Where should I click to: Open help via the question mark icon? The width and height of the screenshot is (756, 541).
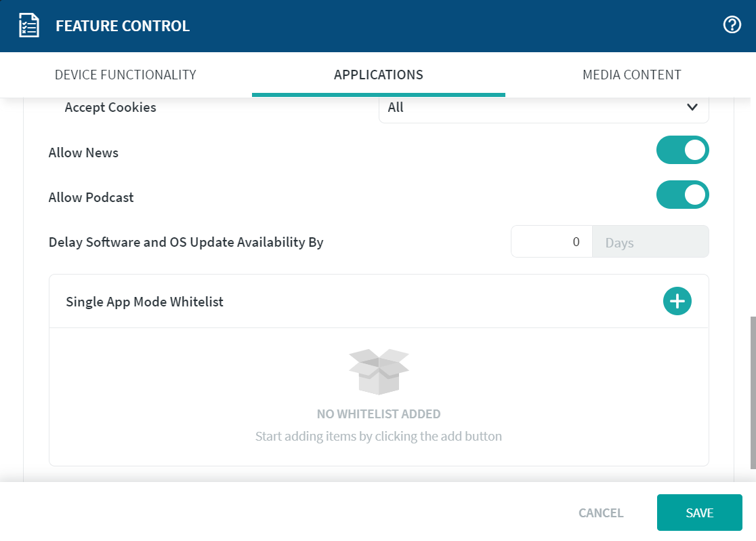732,26
